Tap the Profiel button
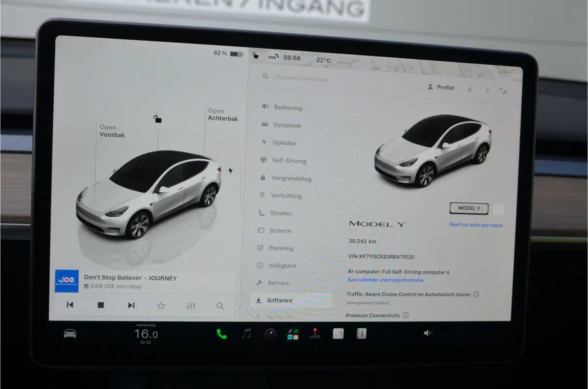The width and height of the screenshot is (588, 389). click(x=441, y=87)
